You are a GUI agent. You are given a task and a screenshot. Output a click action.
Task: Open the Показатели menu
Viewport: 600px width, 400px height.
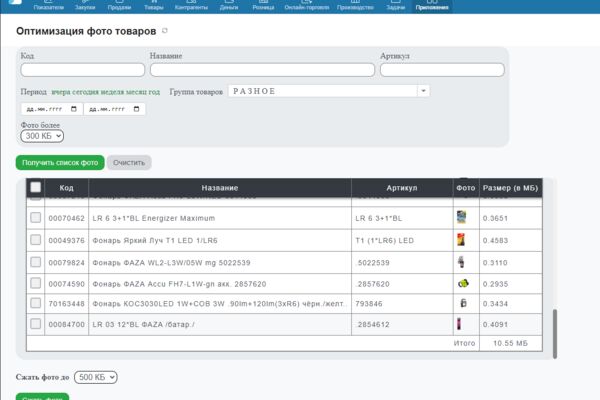[49, 5]
